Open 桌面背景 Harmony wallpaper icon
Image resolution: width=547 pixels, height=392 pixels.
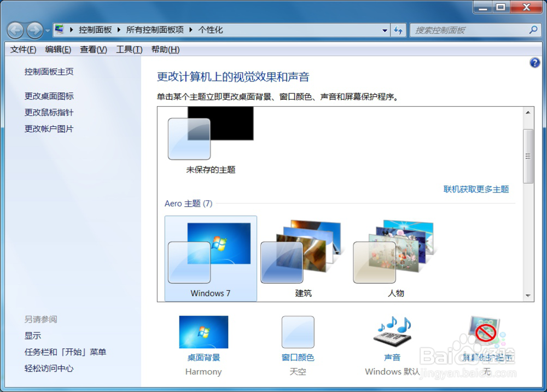(203, 332)
